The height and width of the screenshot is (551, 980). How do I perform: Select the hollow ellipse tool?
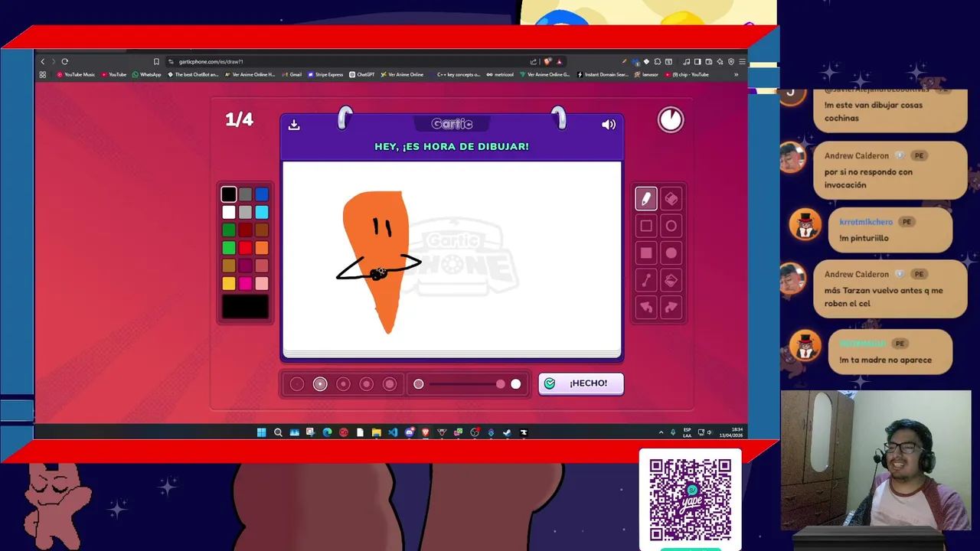tap(671, 226)
